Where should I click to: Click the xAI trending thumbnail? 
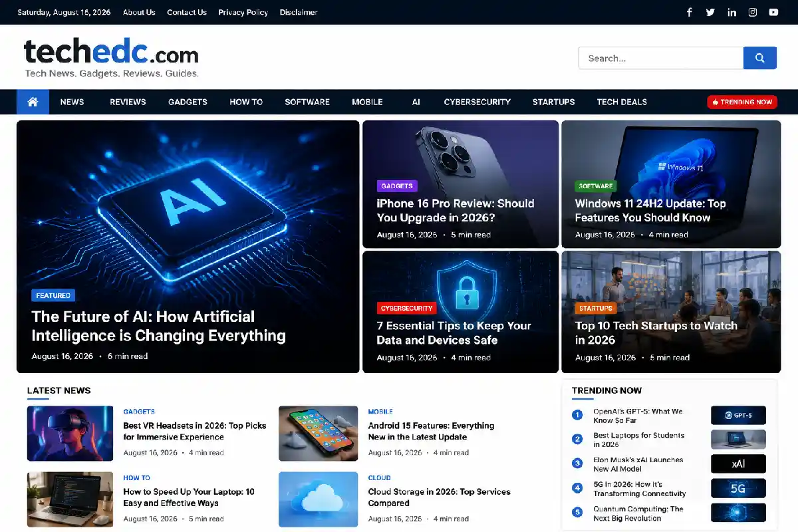tap(738, 464)
